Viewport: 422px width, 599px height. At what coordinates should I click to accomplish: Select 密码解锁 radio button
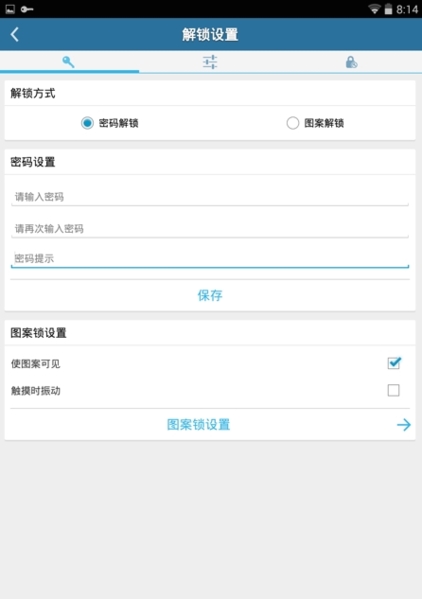click(87, 123)
